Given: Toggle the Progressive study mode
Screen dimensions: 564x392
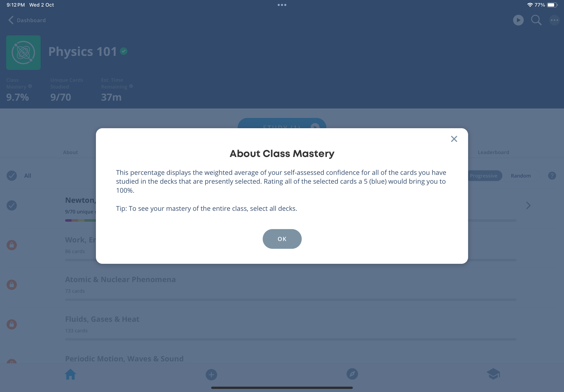Looking at the screenshot, I should coord(483,175).
